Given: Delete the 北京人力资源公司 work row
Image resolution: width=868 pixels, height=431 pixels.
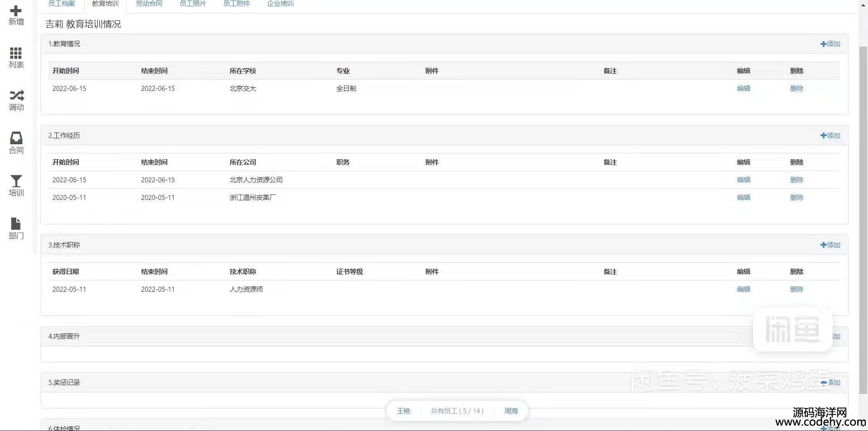Looking at the screenshot, I should 797,180.
